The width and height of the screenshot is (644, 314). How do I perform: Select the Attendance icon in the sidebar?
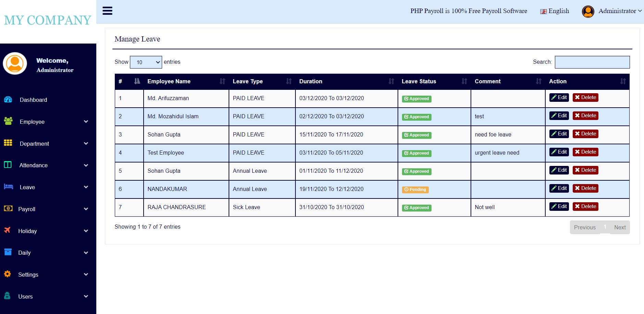click(x=8, y=165)
